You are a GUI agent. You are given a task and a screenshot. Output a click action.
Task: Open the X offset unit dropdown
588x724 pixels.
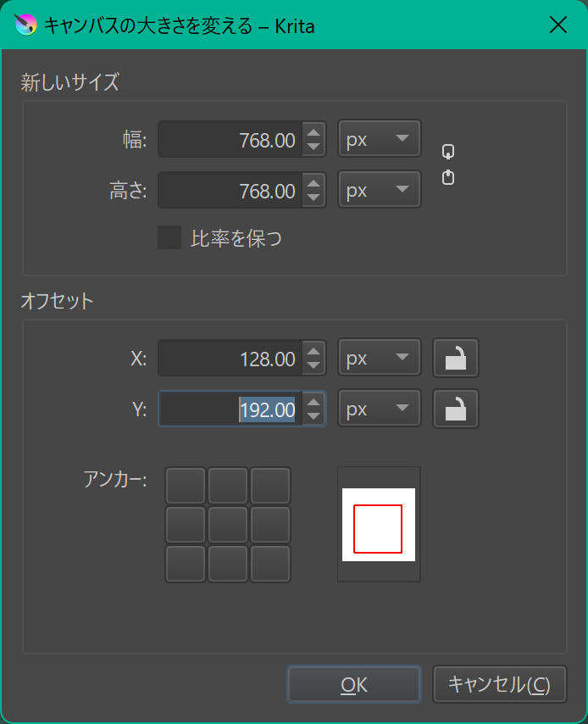[378, 357]
